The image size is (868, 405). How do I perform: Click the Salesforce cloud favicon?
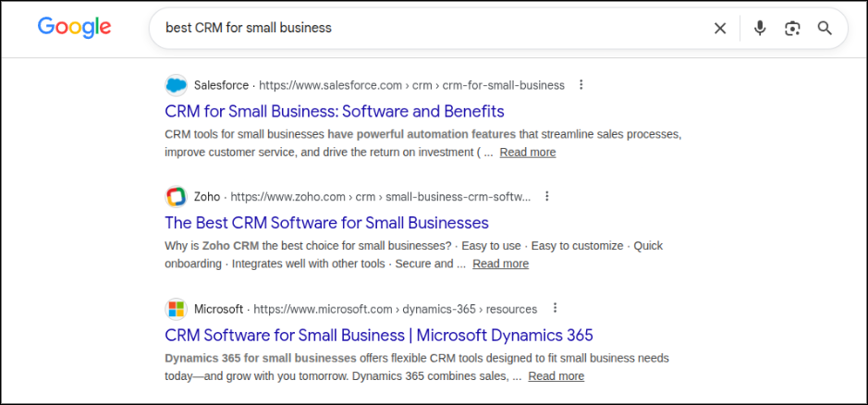click(176, 85)
